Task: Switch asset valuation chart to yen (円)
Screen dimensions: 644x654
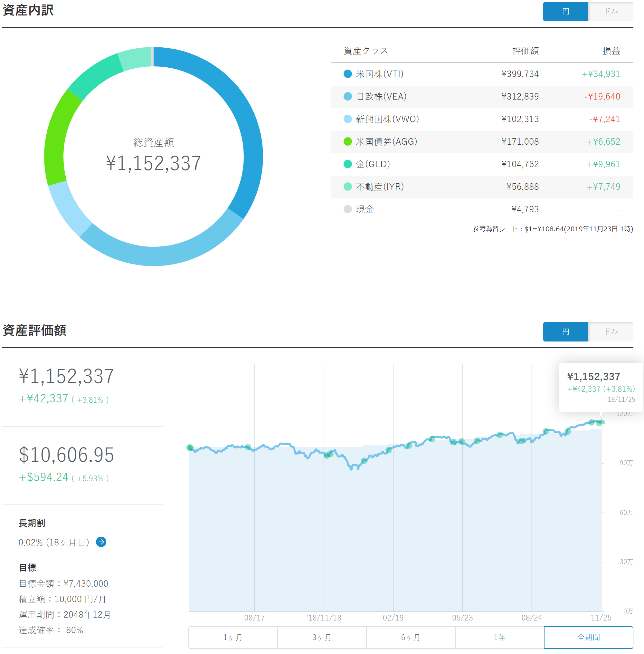Action: pyautogui.click(x=565, y=332)
